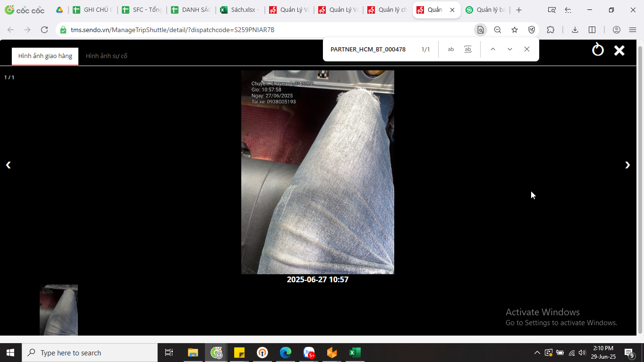Toggle whole word match in find bar
The width and height of the screenshot is (644, 362).
pyautogui.click(x=468, y=49)
